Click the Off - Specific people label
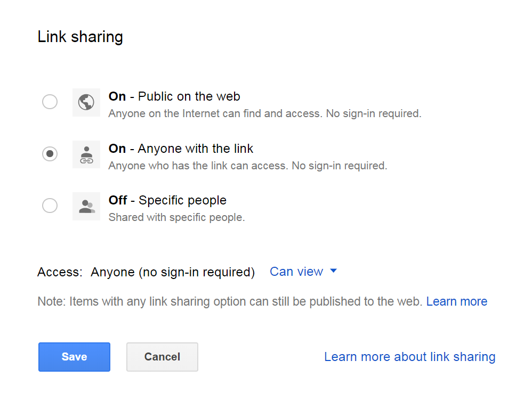Screen dimensions: 532x410 167,200
